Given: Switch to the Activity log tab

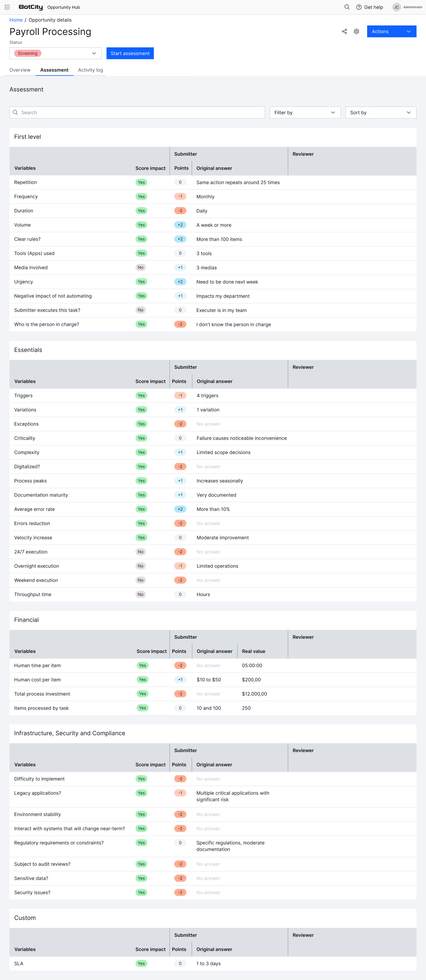Looking at the screenshot, I should [90, 70].
